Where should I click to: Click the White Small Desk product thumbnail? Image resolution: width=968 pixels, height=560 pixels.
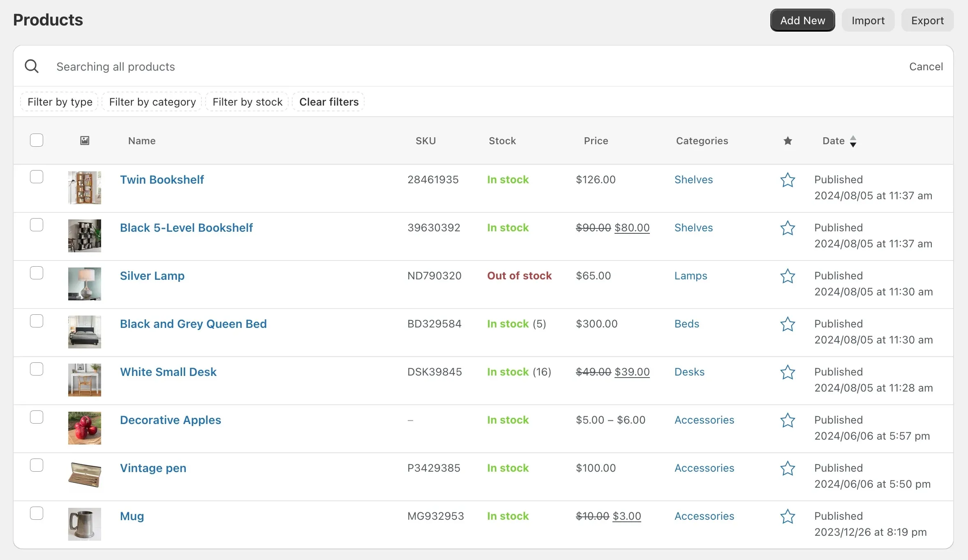(x=84, y=379)
